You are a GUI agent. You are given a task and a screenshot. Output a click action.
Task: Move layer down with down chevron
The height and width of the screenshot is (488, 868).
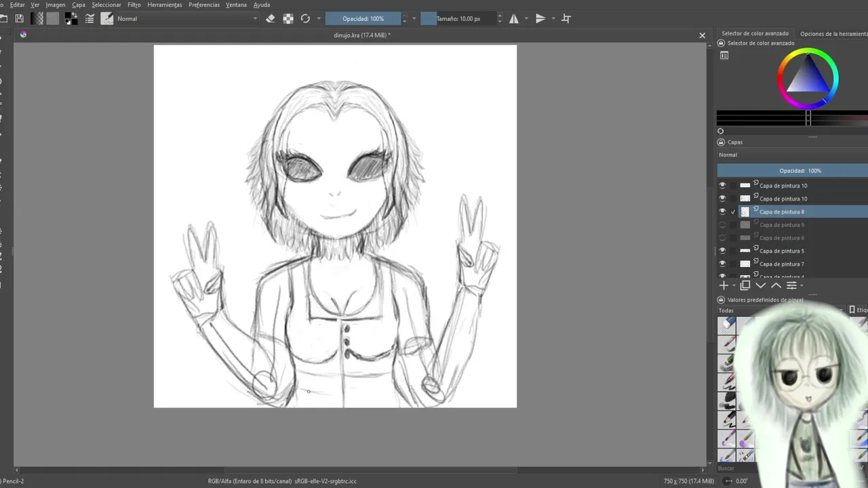(x=761, y=285)
